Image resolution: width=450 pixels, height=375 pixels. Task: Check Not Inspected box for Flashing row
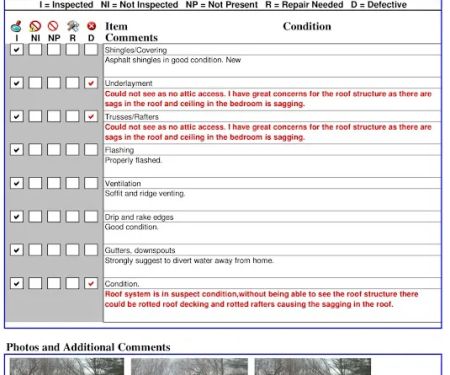pyautogui.click(x=35, y=150)
